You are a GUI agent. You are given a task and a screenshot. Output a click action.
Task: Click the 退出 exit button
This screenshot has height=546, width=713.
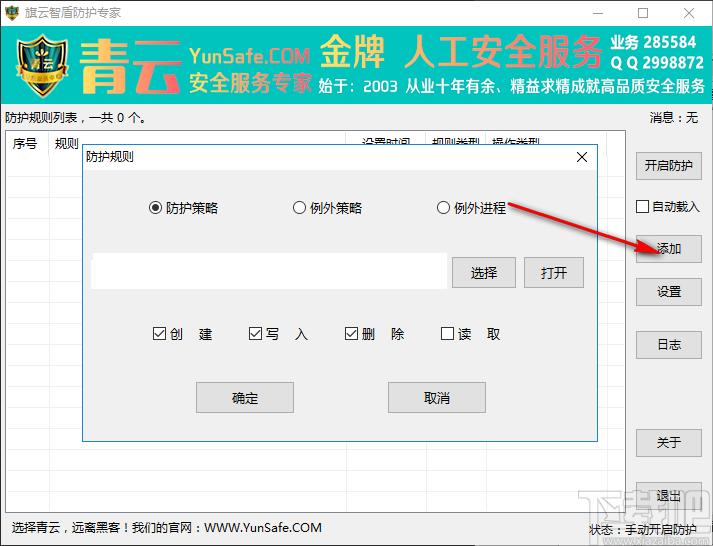coord(668,496)
